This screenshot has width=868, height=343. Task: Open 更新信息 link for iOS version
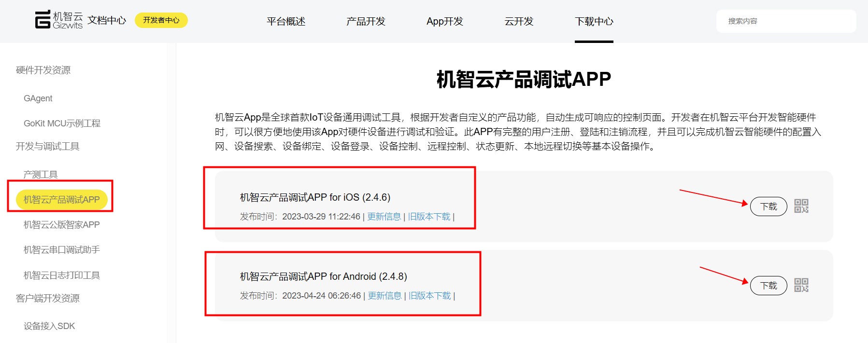coord(384,217)
